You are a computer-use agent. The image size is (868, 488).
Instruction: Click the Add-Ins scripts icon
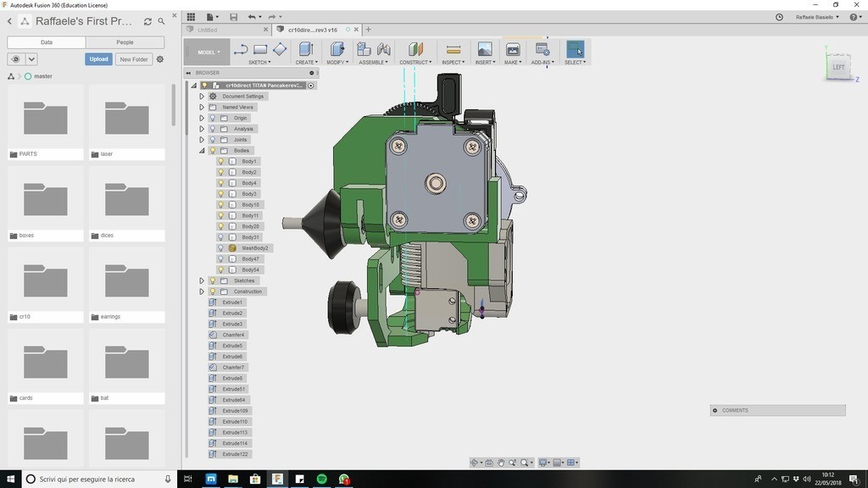click(542, 49)
